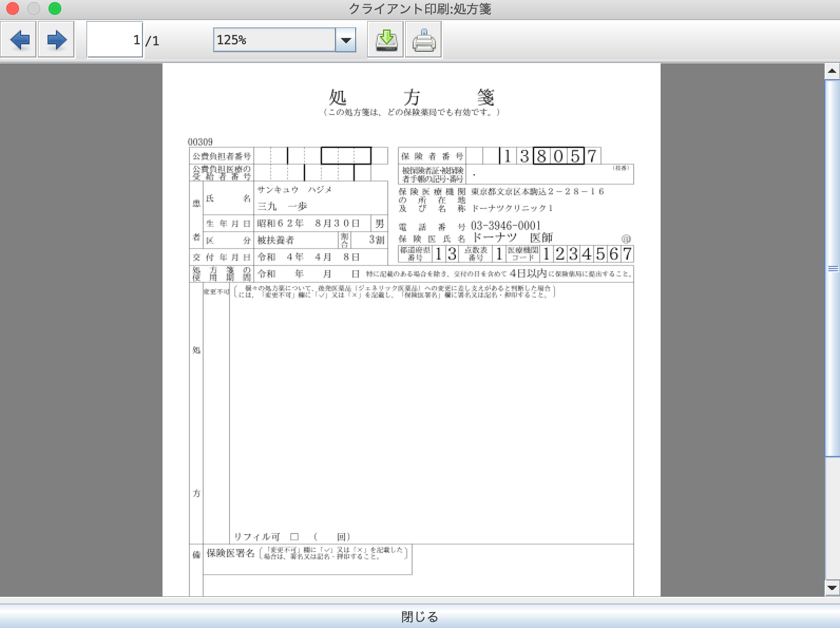The height and width of the screenshot is (628, 840).
Task: Check the リフィル可 checkbox on the form
Action: (x=294, y=537)
